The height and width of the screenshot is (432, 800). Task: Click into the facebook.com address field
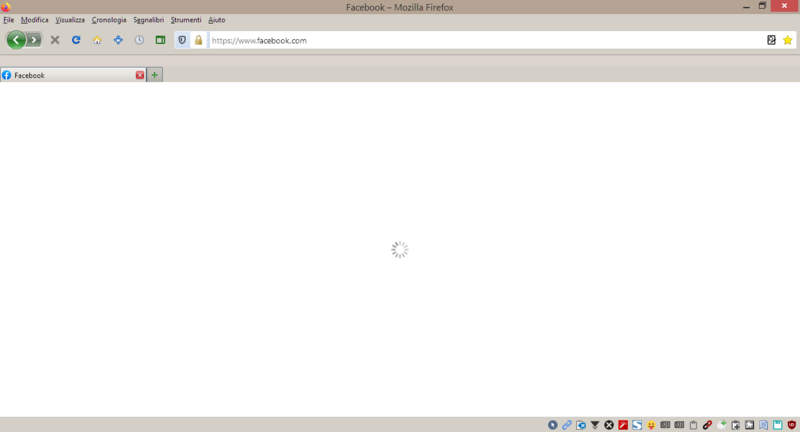pyautogui.click(x=486, y=40)
